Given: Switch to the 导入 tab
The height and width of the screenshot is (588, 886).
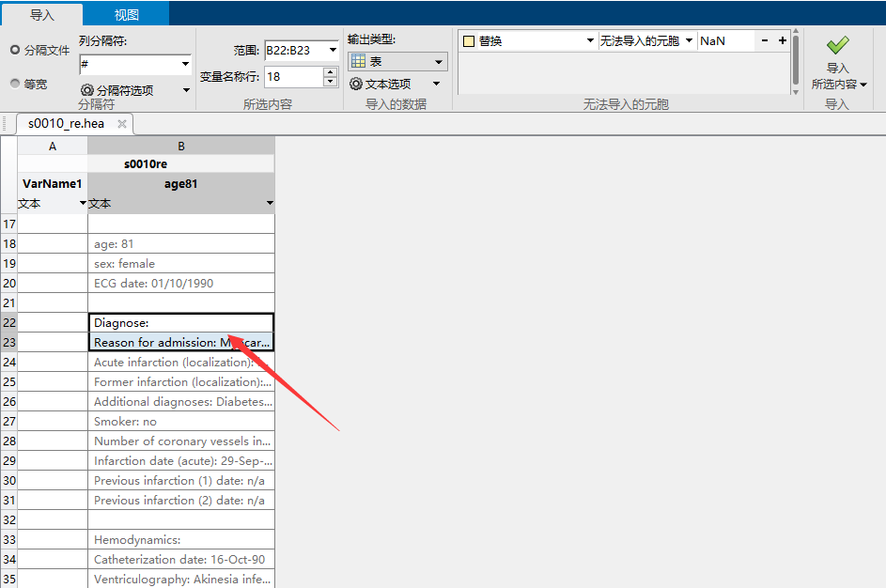Looking at the screenshot, I should click(x=42, y=15).
